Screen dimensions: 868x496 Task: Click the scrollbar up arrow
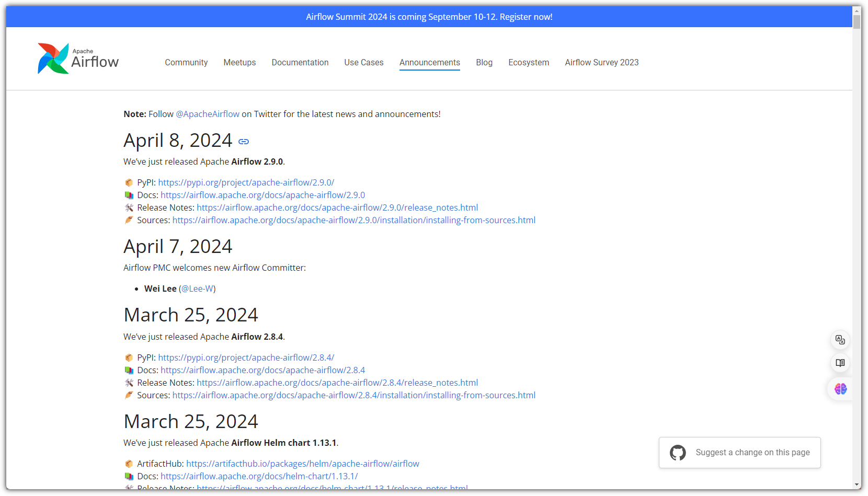click(856, 10)
